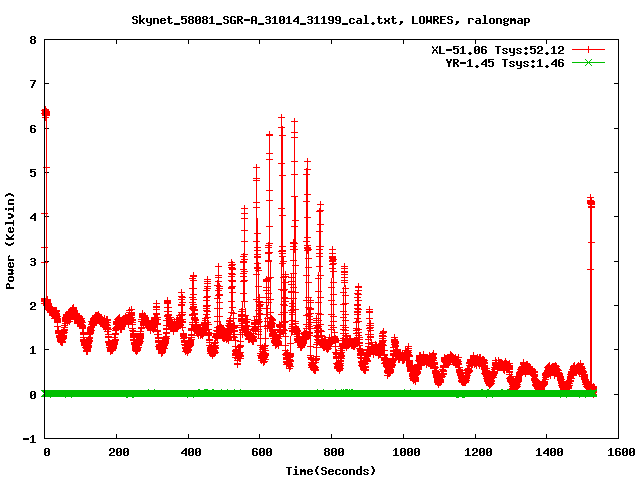Click the y-axis tick label 7

[x=33, y=84]
